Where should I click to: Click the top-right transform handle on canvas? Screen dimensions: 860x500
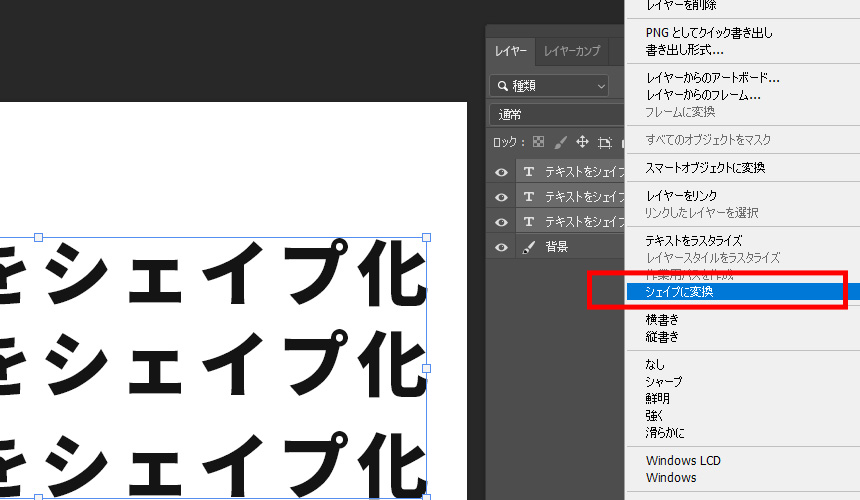point(426,238)
